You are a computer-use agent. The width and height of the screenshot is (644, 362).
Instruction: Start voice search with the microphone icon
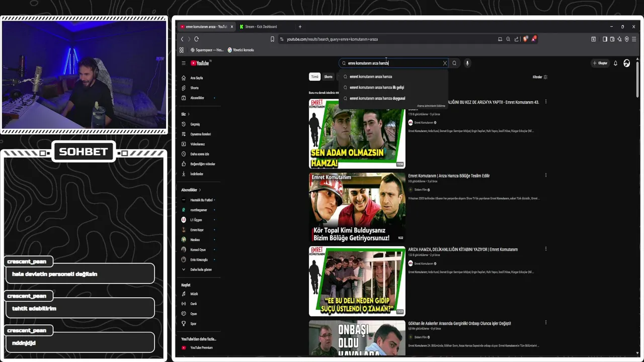(467, 63)
